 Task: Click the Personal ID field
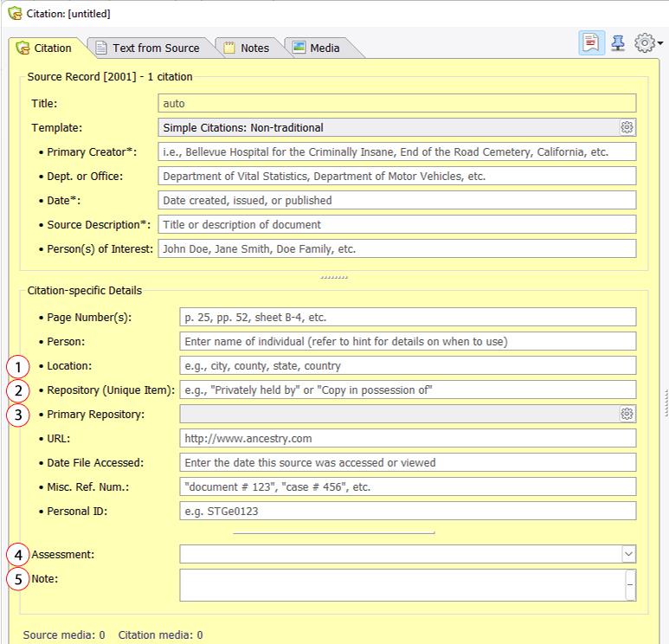click(x=408, y=512)
